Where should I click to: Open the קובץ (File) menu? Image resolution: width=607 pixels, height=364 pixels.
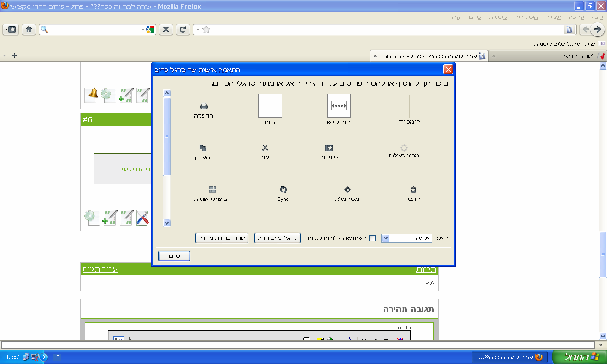598,17
